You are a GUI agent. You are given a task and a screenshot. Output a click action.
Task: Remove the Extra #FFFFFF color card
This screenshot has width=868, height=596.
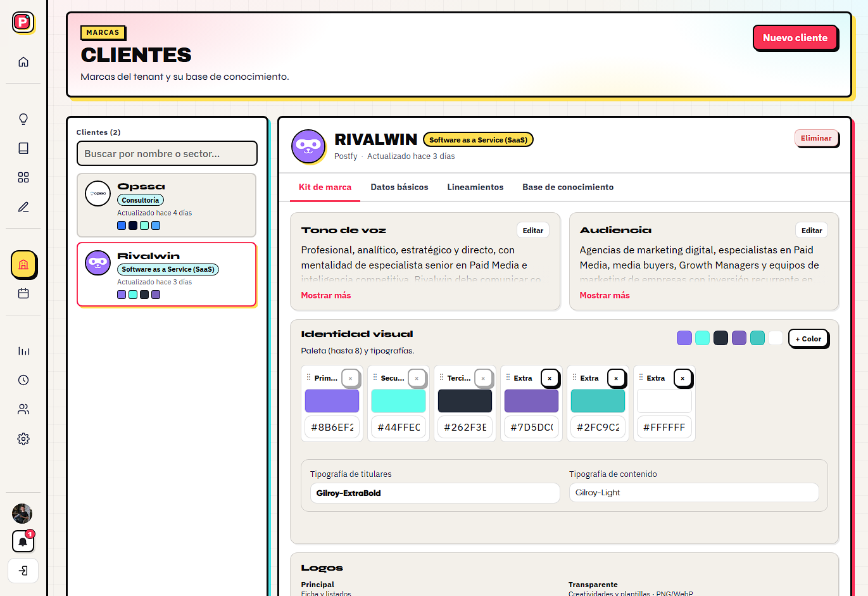point(682,378)
